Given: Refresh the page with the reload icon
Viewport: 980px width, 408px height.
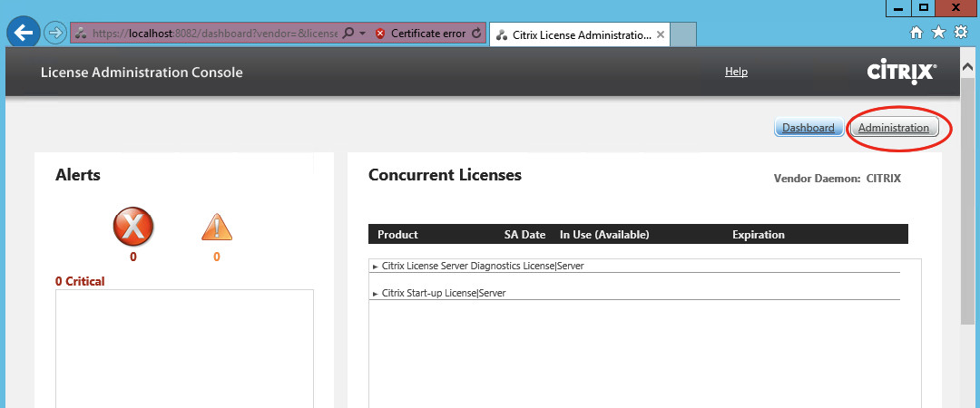Looking at the screenshot, I should (x=476, y=34).
